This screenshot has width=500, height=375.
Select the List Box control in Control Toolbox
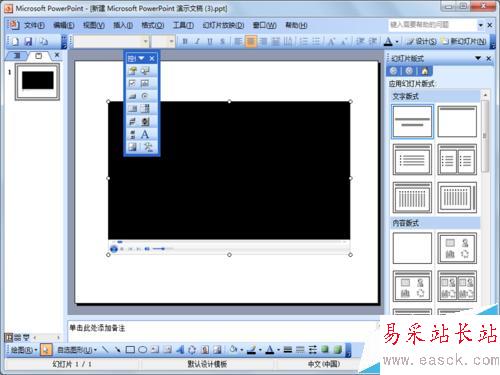(132, 109)
